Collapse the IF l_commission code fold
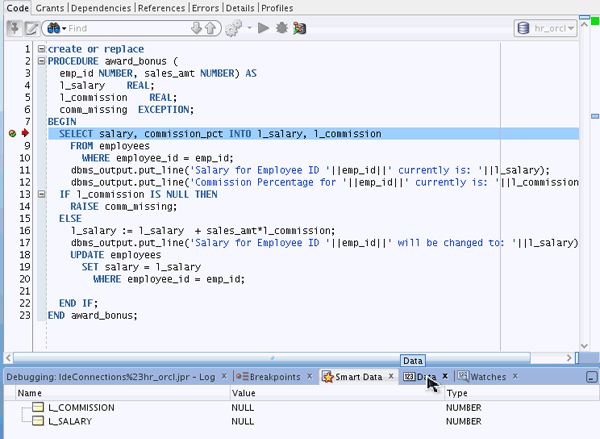This screenshot has width=600, height=439. 39,194
